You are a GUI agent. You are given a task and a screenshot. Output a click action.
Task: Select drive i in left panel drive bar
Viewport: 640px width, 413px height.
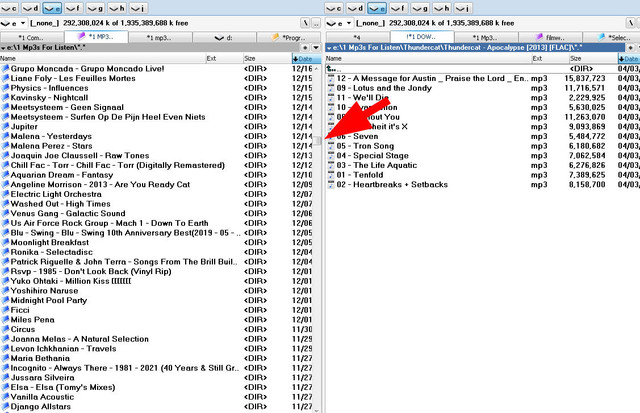pyautogui.click(x=138, y=7)
